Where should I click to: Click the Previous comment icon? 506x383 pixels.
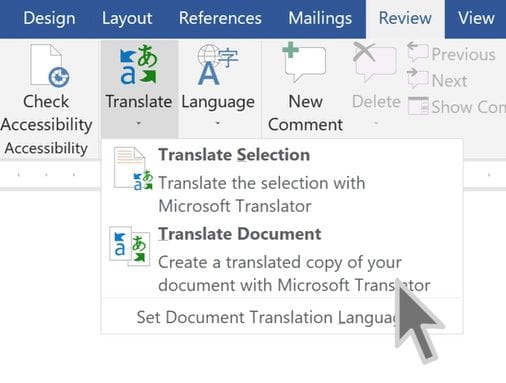pyautogui.click(x=418, y=52)
